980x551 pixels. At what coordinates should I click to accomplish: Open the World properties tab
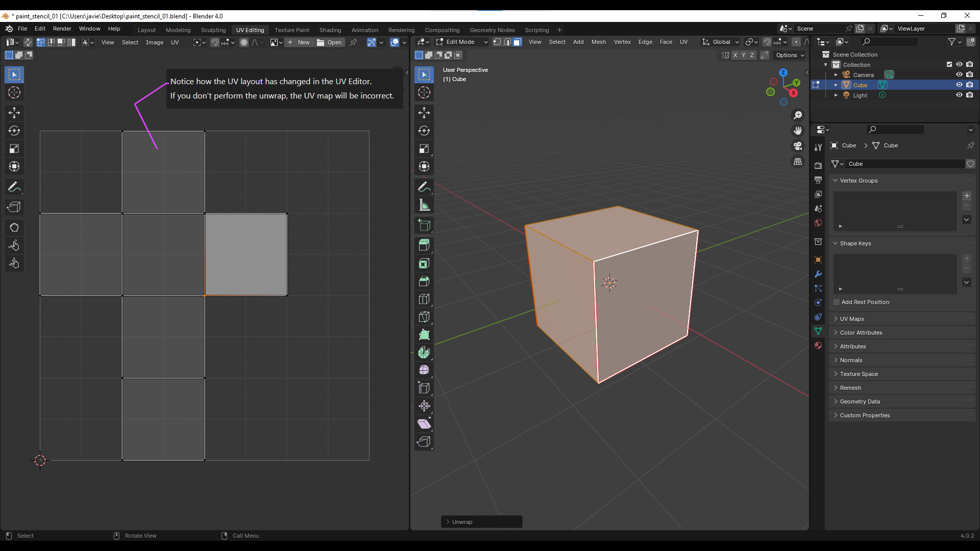818,223
